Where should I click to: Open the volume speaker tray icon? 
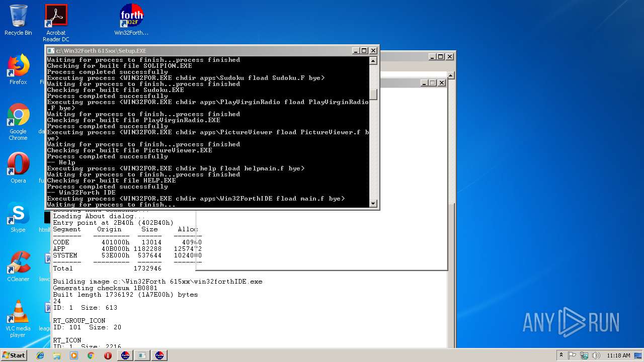coord(596,355)
